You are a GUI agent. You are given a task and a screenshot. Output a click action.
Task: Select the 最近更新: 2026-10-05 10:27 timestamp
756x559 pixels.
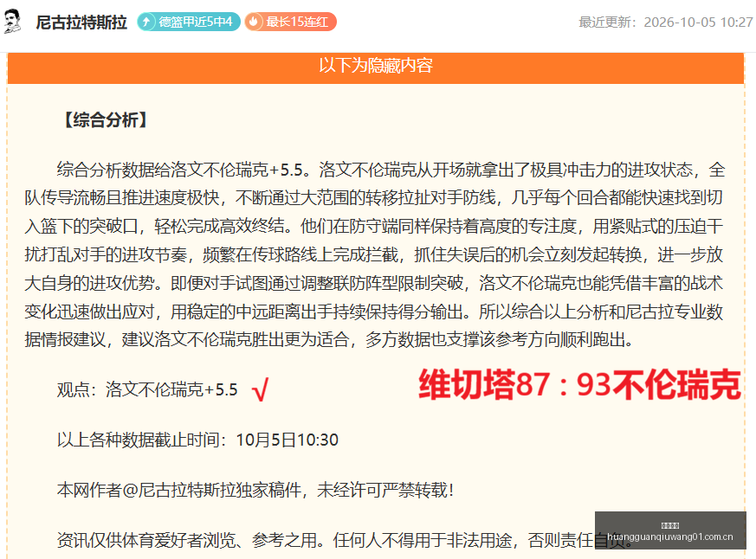click(x=666, y=22)
